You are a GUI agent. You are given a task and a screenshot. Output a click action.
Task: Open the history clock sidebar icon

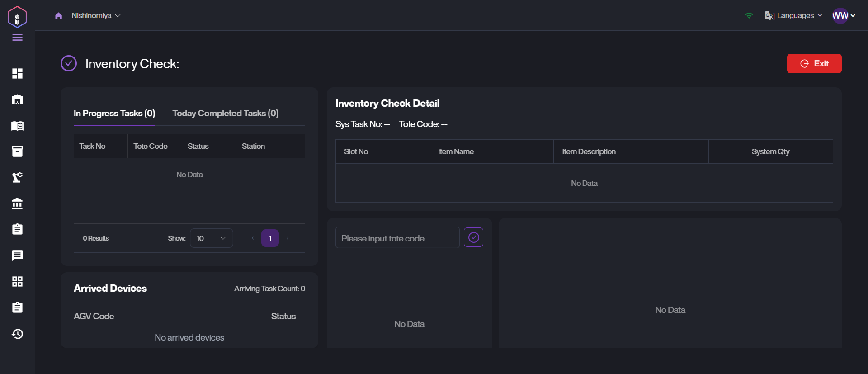coord(17,334)
